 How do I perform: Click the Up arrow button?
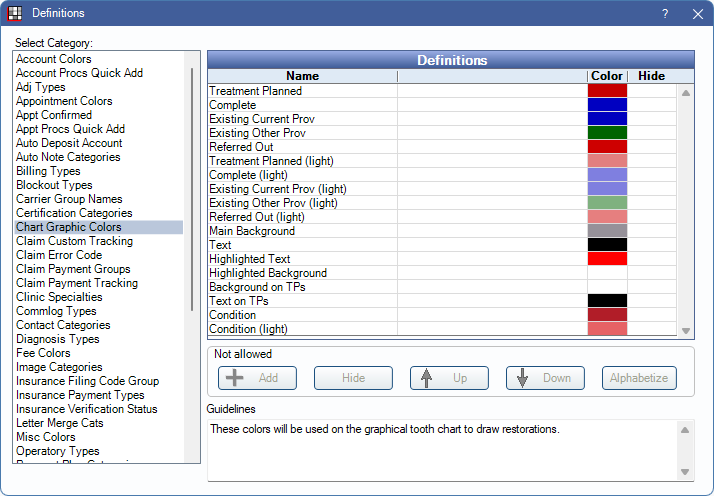pos(449,378)
